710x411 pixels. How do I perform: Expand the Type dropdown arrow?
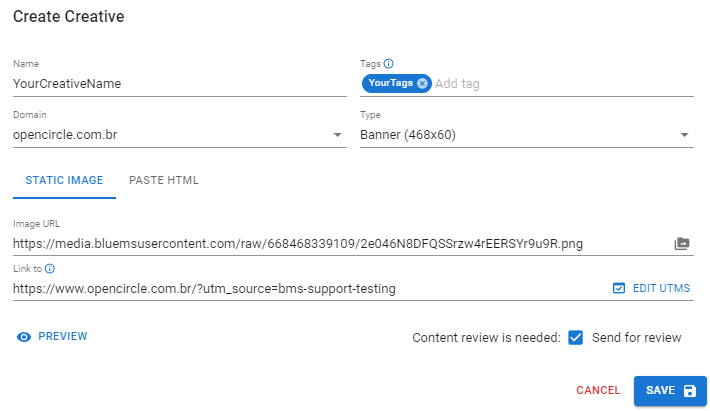point(684,135)
